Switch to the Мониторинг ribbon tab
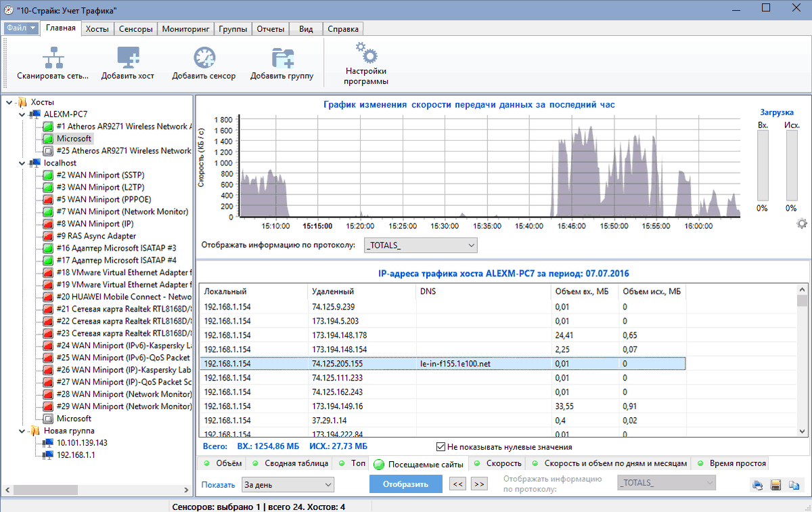Screen dimensions: 812x512 coord(185,29)
